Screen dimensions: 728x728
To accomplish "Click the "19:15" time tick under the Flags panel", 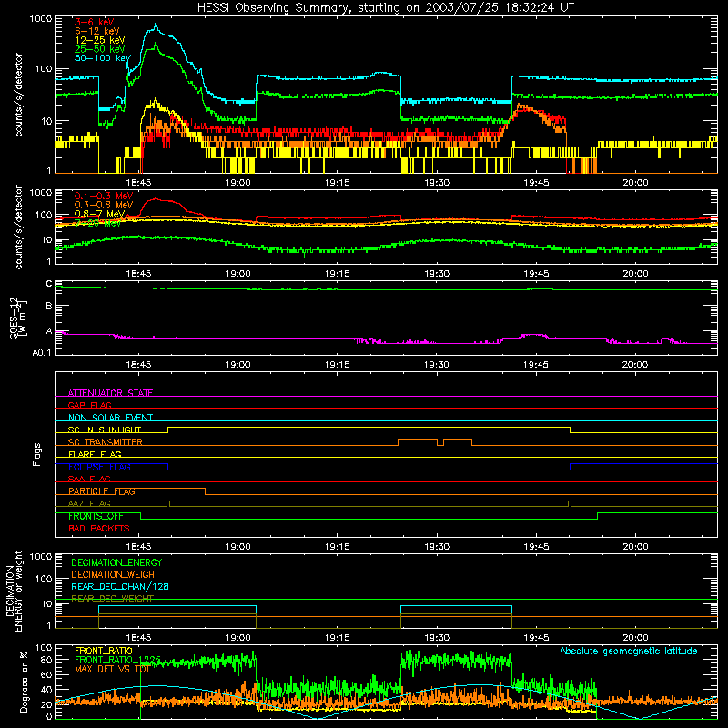I will (x=337, y=547).
